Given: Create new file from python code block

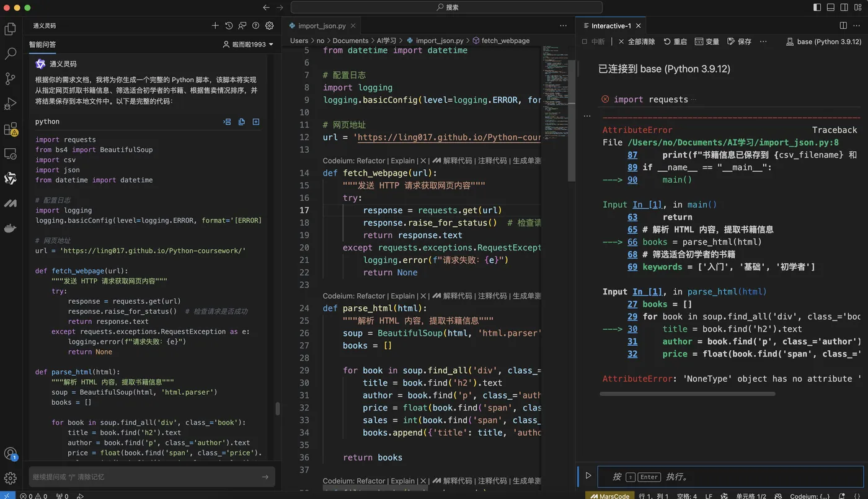Looking at the screenshot, I should tap(255, 121).
